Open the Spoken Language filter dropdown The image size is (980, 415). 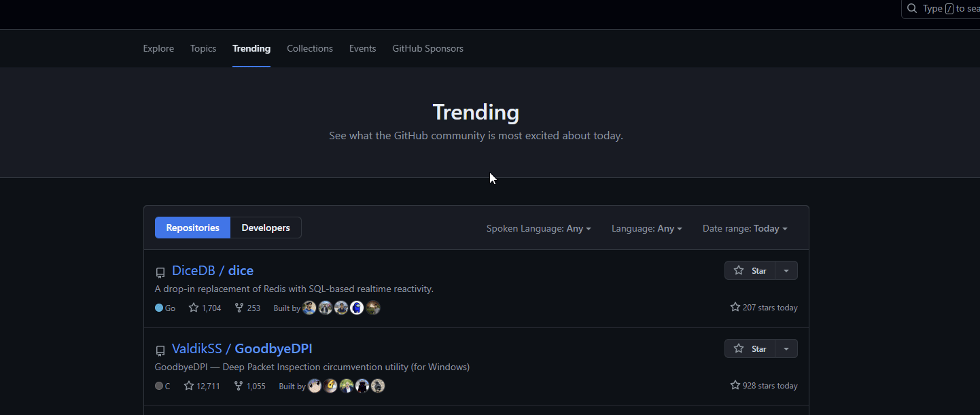pos(538,228)
